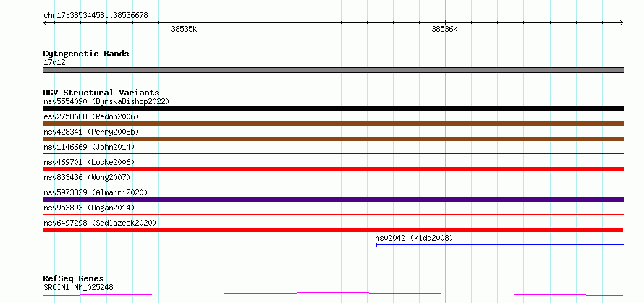Open variant nsv2042 (Kidd2008) label
Screen dimensions: 644x303
[414, 238]
